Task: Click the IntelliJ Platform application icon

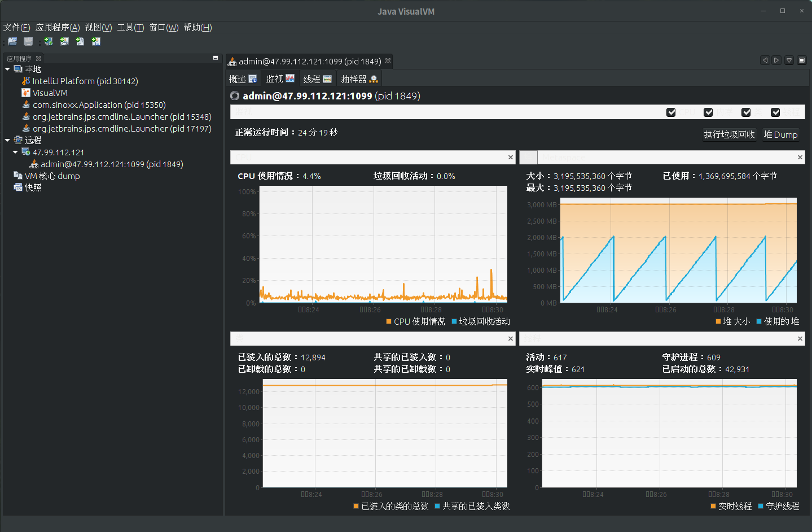Action: click(26, 81)
